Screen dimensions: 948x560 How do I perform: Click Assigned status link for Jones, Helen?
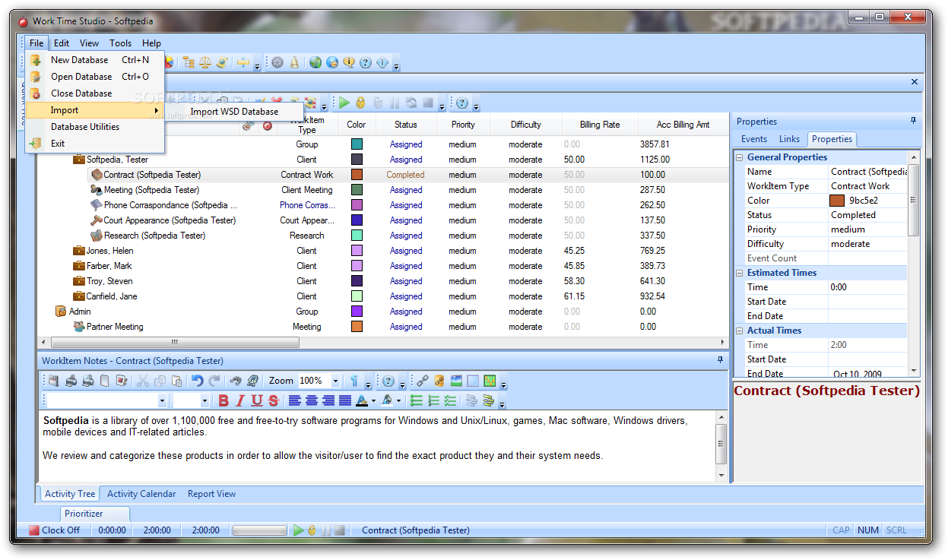(x=406, y=251)
